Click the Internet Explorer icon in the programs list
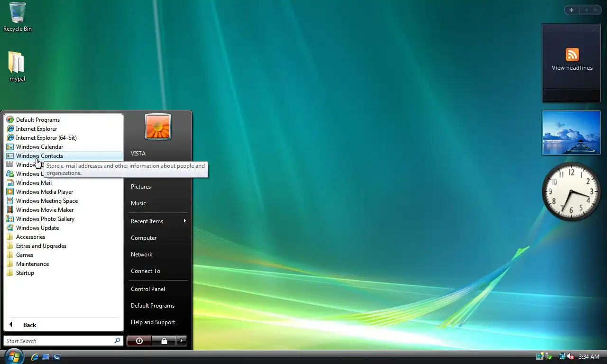Screen dimensions: 607x364 10,129
